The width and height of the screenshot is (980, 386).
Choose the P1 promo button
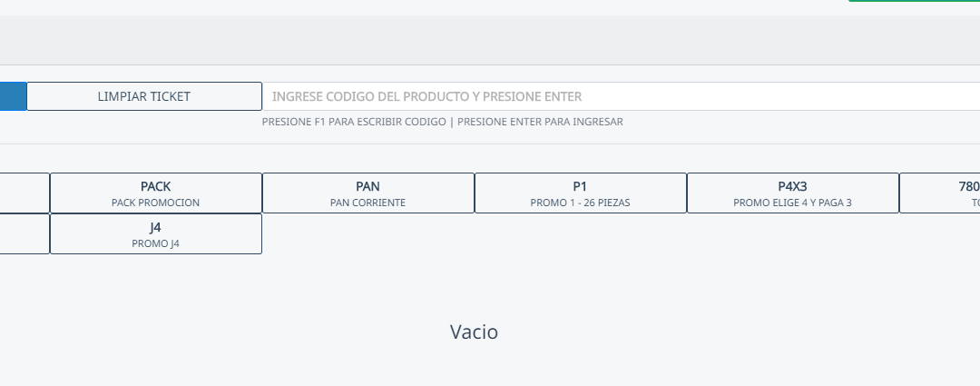coord(580,193)
